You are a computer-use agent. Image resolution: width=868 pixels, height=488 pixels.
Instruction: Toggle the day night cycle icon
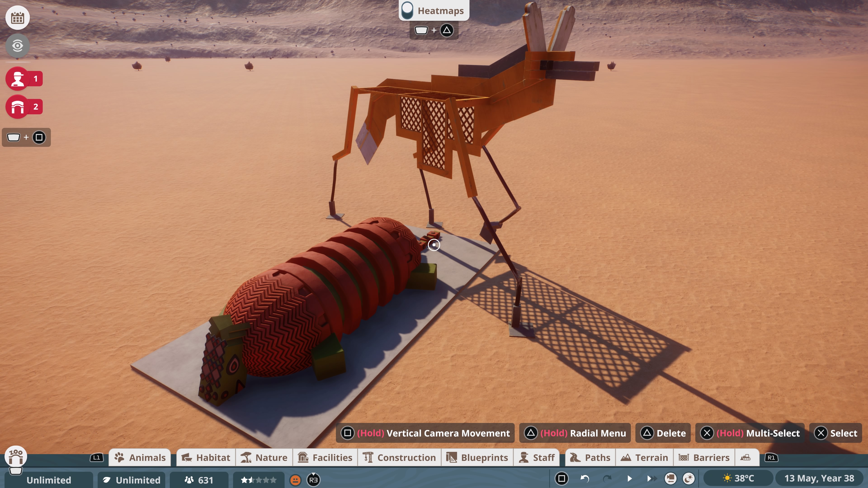(689, 479)
